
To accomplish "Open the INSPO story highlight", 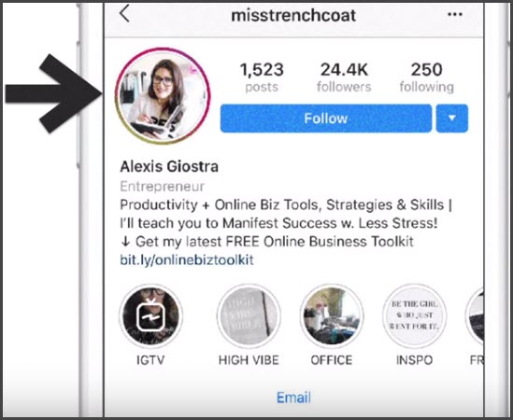I will [415, 315].
